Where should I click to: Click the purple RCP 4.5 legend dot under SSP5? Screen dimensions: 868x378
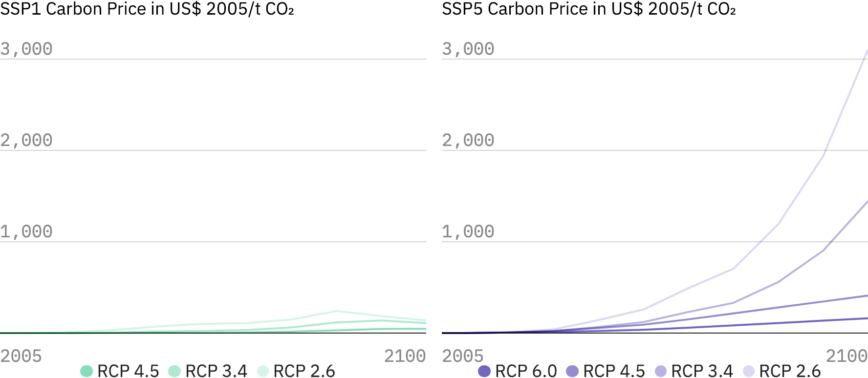click(x=572, y=371)
